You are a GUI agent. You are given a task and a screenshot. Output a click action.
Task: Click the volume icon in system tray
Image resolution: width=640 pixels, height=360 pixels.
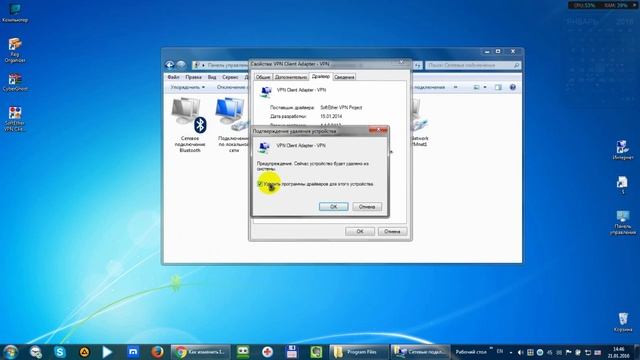[x=520, y=352]
